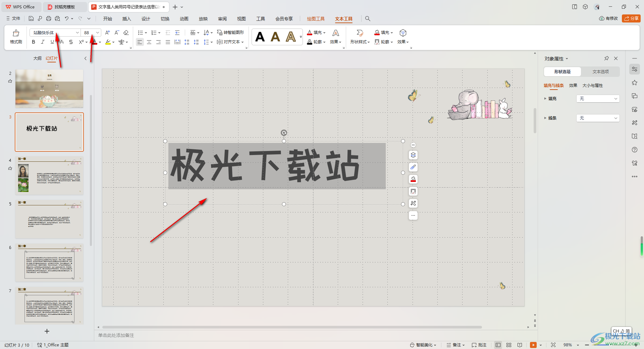Open the 填充 fill dropdown in object properties
Image resolution: width=644 pixels, height=349 pixels.
[598, 99]
